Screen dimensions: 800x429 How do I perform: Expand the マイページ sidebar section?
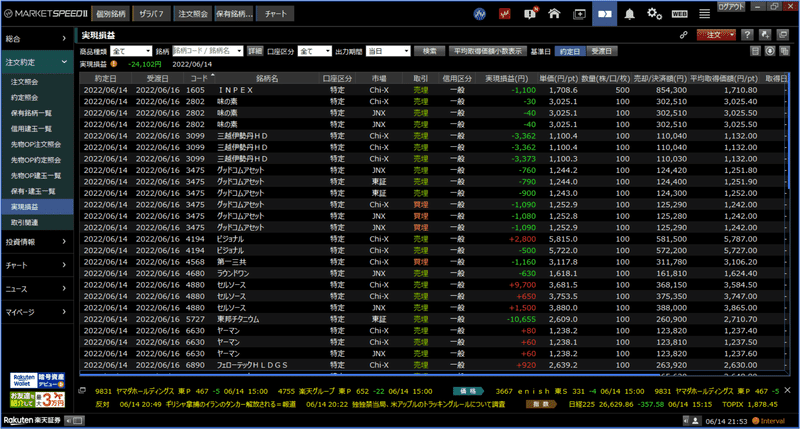tap(37, 312)
